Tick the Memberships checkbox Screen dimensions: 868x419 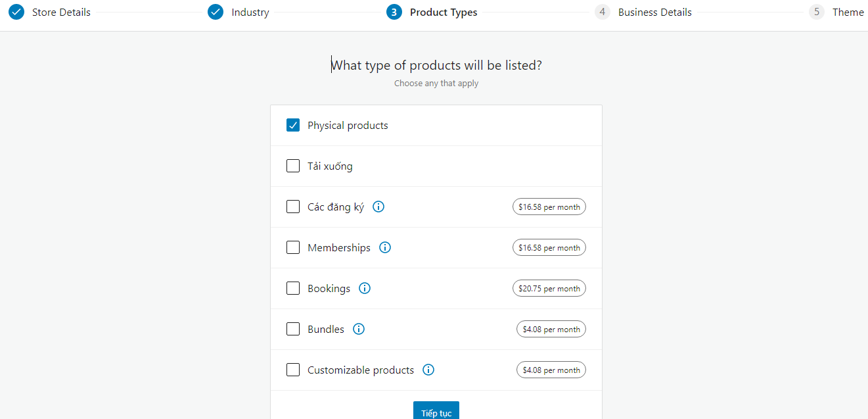293,247
